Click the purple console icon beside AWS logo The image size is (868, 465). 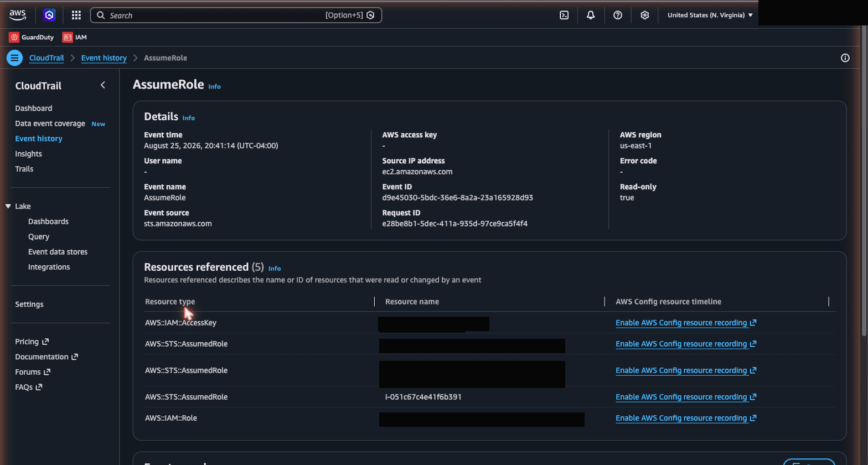click(49, 15)
